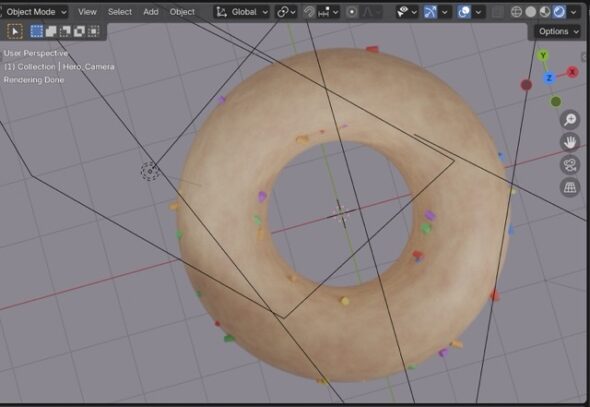Click the Zoom magnifier viewport icon
The width and height of the screenshot is (590, 407).
point(570,120)
